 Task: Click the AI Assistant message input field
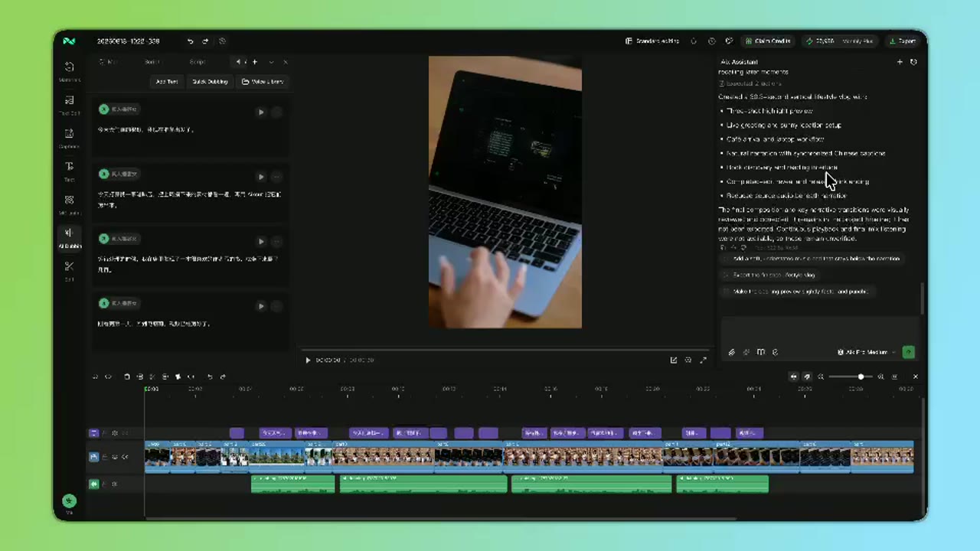[818, 329]
